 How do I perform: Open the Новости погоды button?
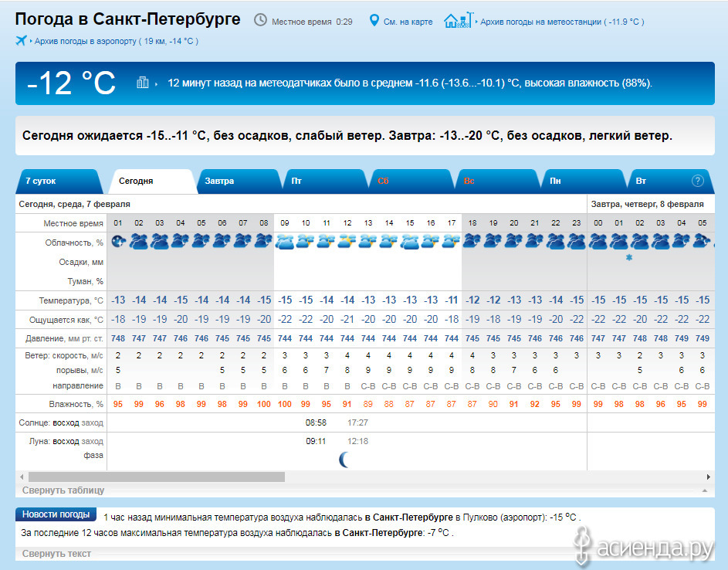56,514
